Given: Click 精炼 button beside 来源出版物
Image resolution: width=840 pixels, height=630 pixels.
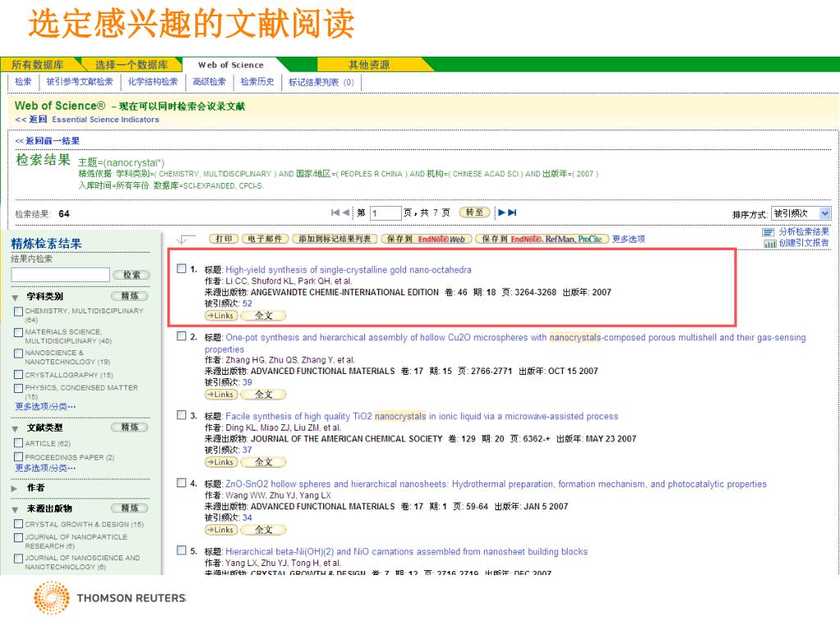Looking at the screenshot, I should 130,508.
